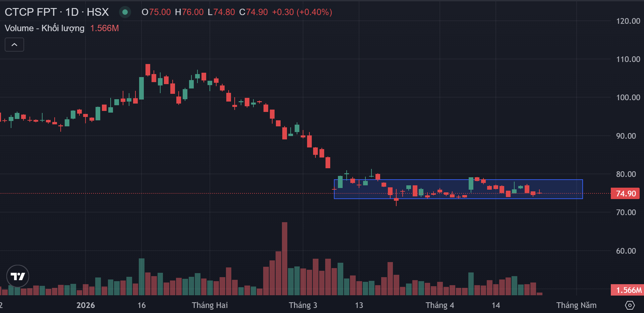Click the TradingView logo icon

tap(18, 276)
